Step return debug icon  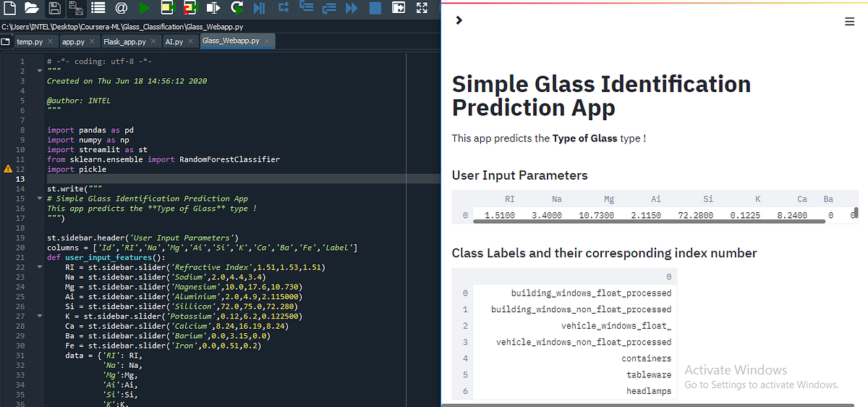point(328,8)
